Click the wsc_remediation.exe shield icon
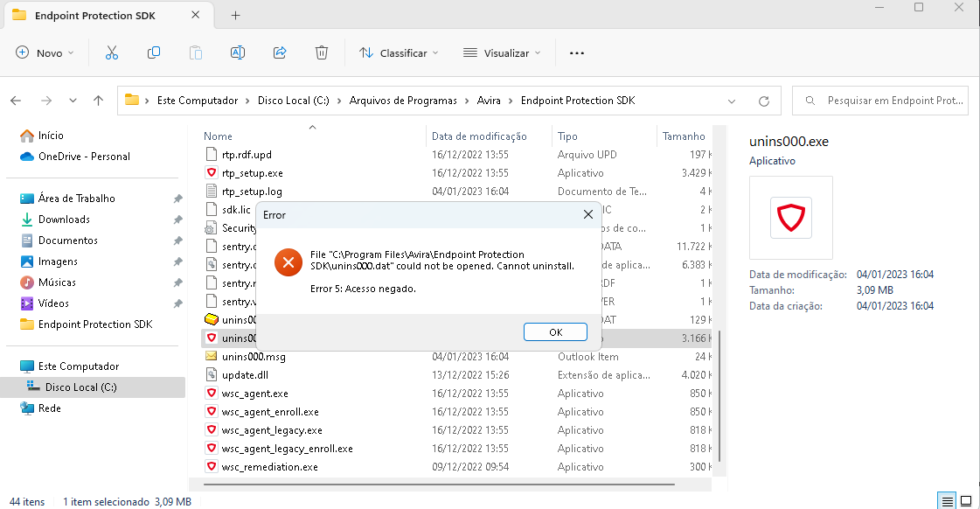The width and height of the screenshot is (980, 509). [x=212, y=466]
